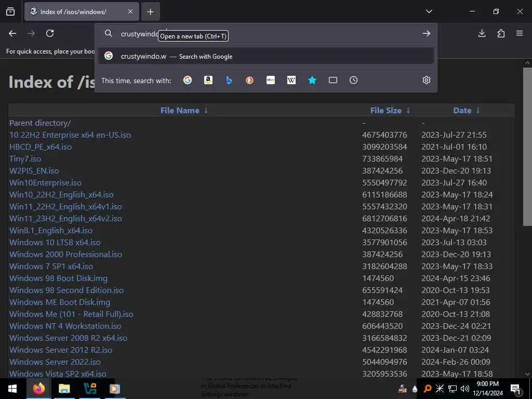Image resolution: width=532 pixels, height=399 pixels.
Task: Open the network tray icon
Action: [x=453, y=389]
